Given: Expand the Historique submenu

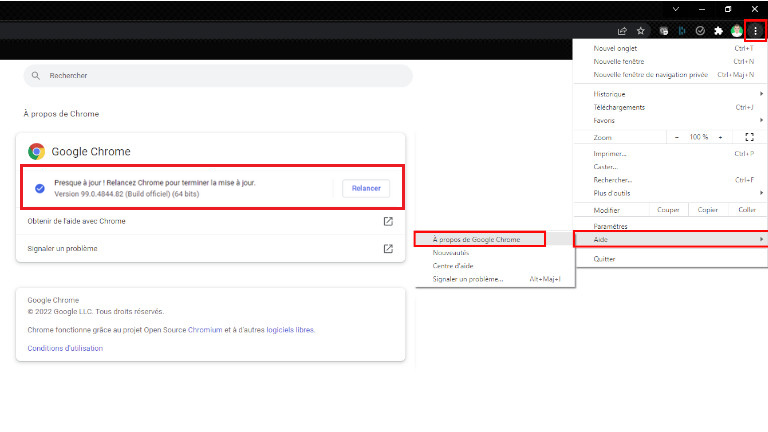Looking at the screenshot, I should click(x=670, y=94).
